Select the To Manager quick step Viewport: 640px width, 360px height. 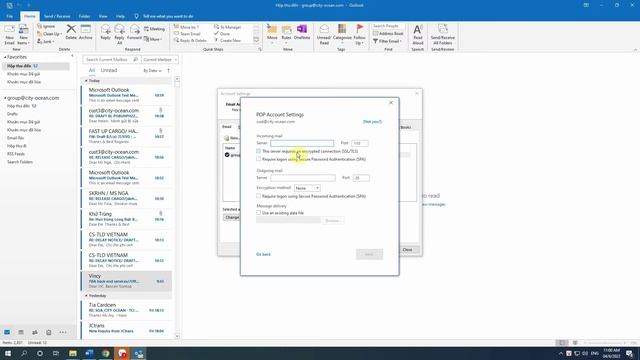[x=228, y=27]
